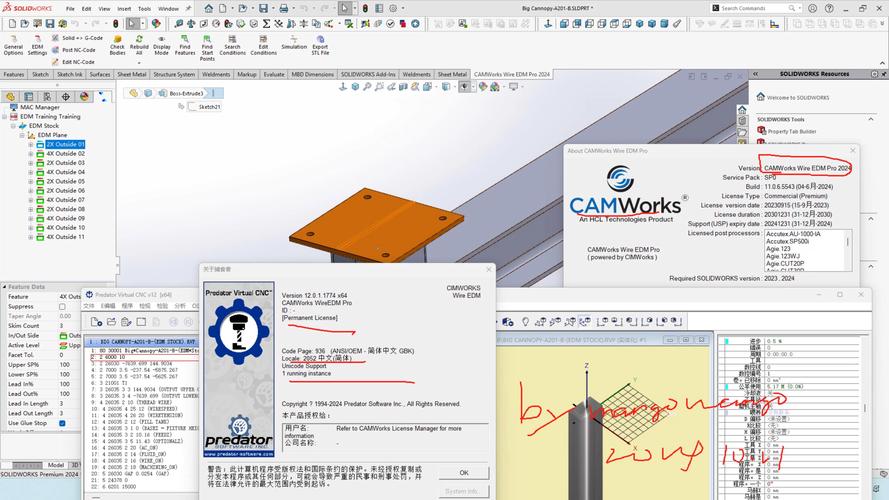
Task: Toggle Display Mode in the ribbon
Action: click(162, 45)
